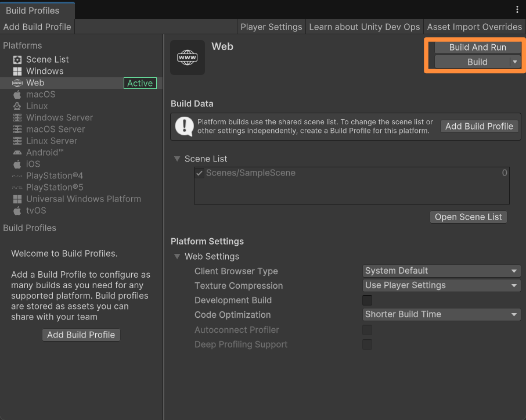
Task: Click the Code Optimization label
Action: [232, 315]
